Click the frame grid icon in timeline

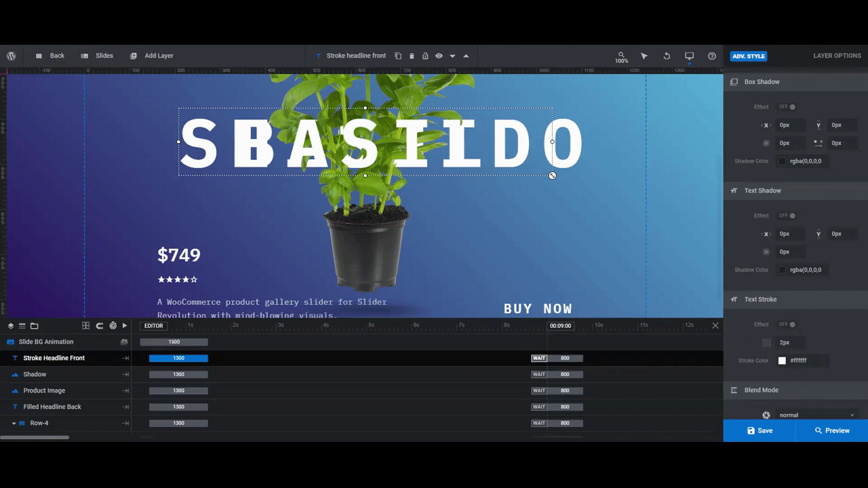point(86,326)
